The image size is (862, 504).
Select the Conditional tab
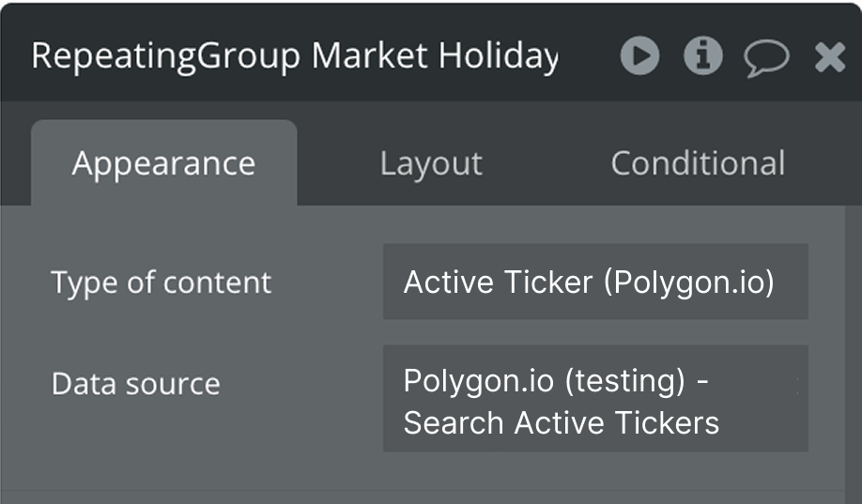coord(698,163)
